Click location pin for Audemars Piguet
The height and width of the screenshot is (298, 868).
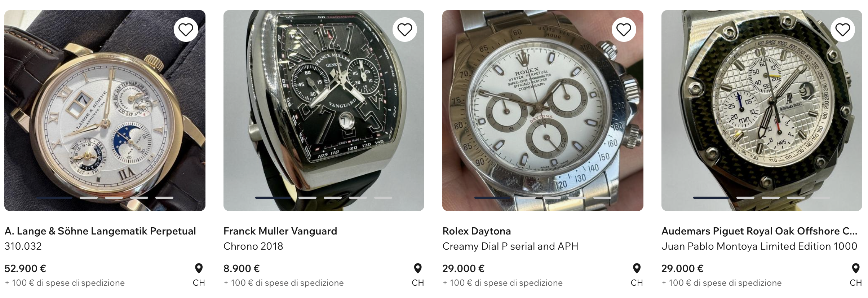[x=855, y=268]
